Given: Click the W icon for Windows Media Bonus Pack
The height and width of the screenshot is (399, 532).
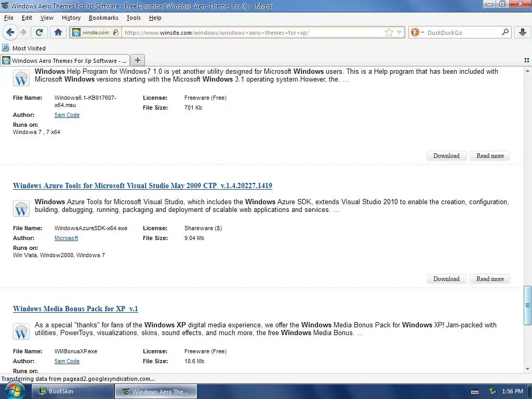Looking at the screenshot, I should [x=21, y=332].
